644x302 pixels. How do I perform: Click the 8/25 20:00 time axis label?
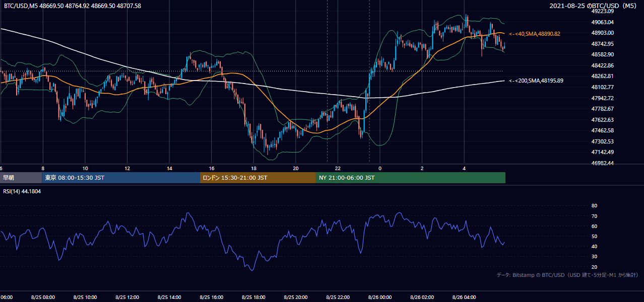click(296, 297)
